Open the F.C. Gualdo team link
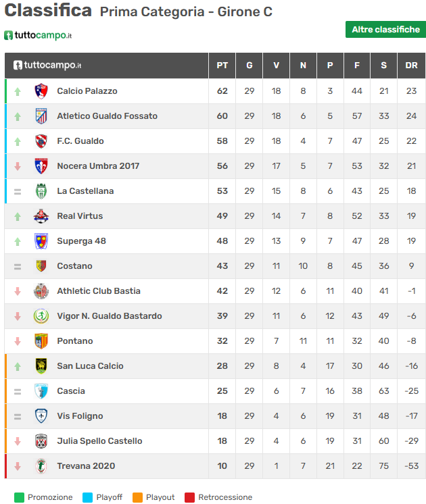This screenshot has width=426, height=504. [x=80, y=141]
